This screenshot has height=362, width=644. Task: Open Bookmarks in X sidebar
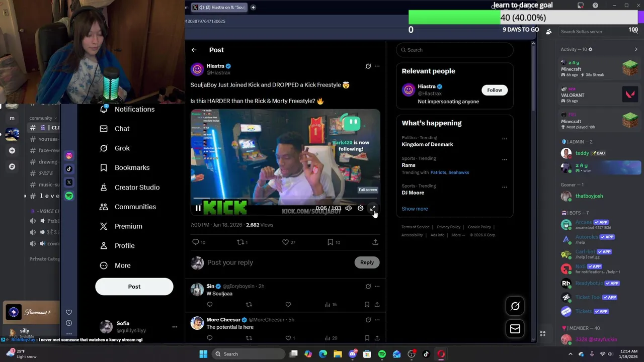tap(125, 167)
